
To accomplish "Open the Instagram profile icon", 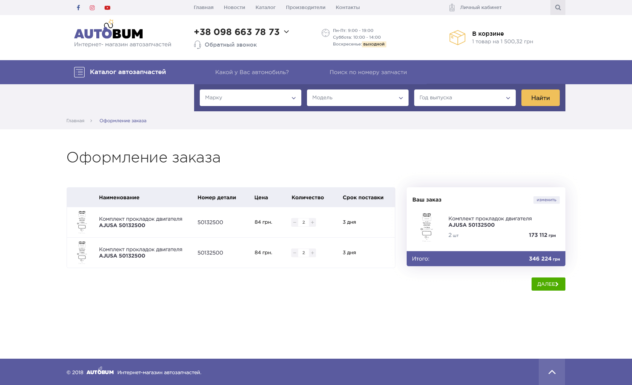I will point(92,8).
